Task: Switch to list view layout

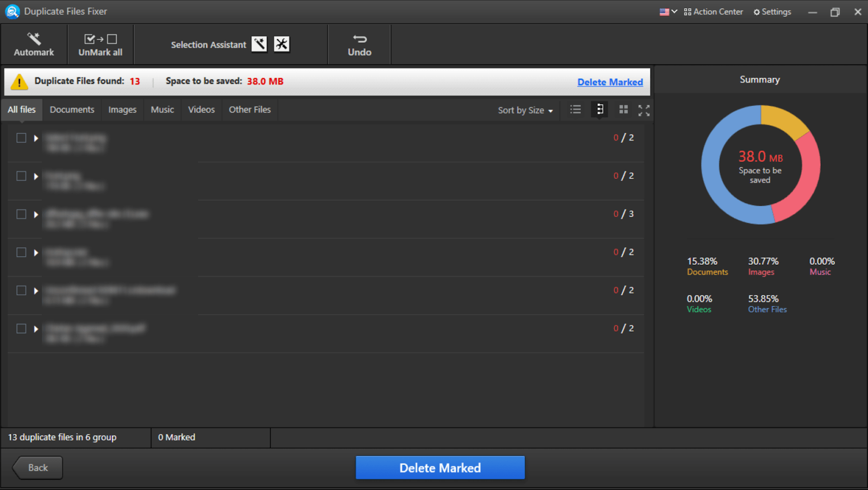Action: pos(576,110)
